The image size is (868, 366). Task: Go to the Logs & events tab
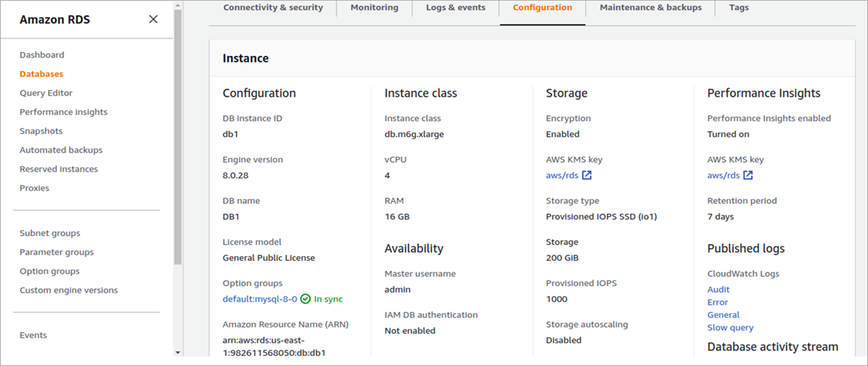pyautogui.click(x=456, y=8)
